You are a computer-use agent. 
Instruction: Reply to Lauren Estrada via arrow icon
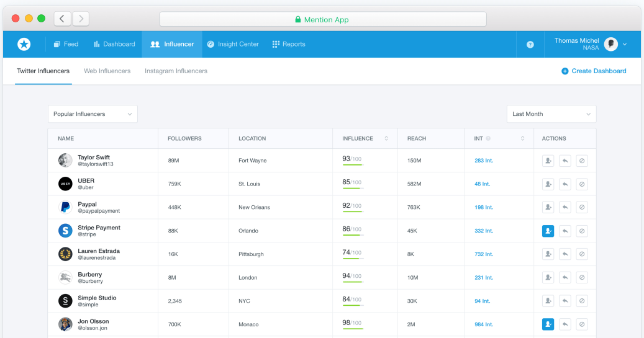[x=565, y=254]
